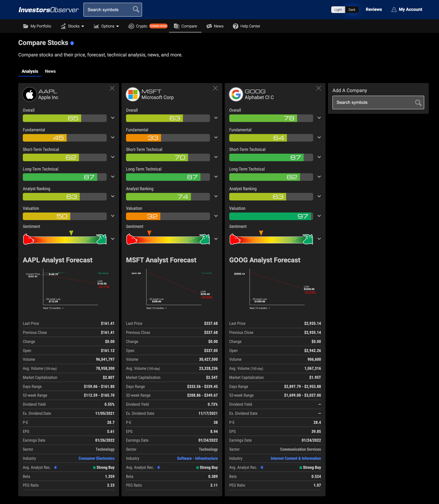Open Software - Infrastructure industry link

coord(197,458)
